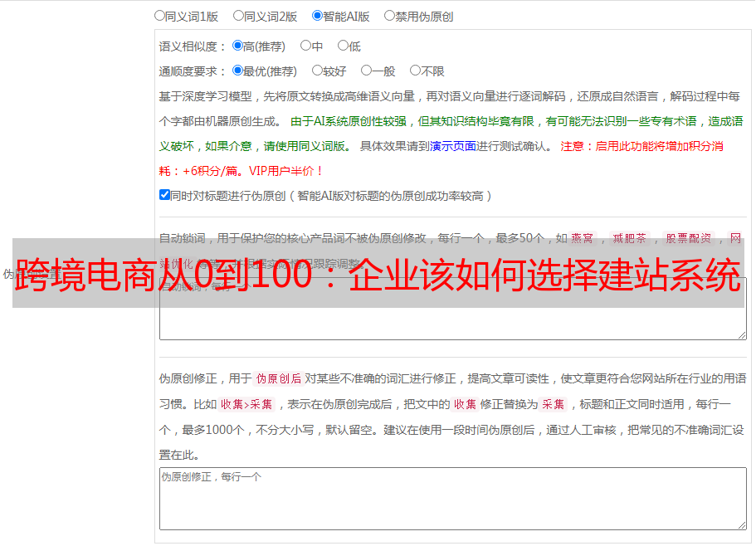Choose 禁用伪原创 to disable rewriting
This screenshot has width=756, height=546.
click(389, 15)
